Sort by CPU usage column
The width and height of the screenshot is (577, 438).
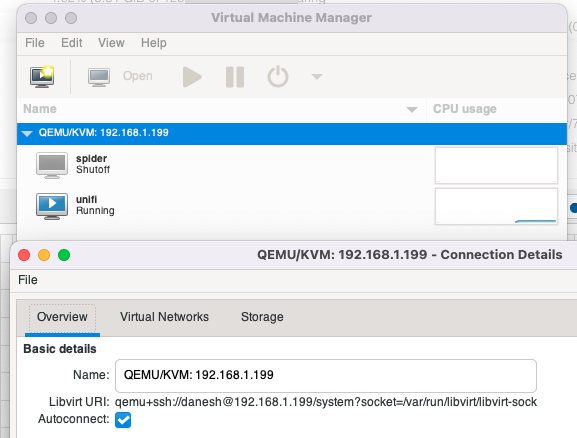click(464, 109)
